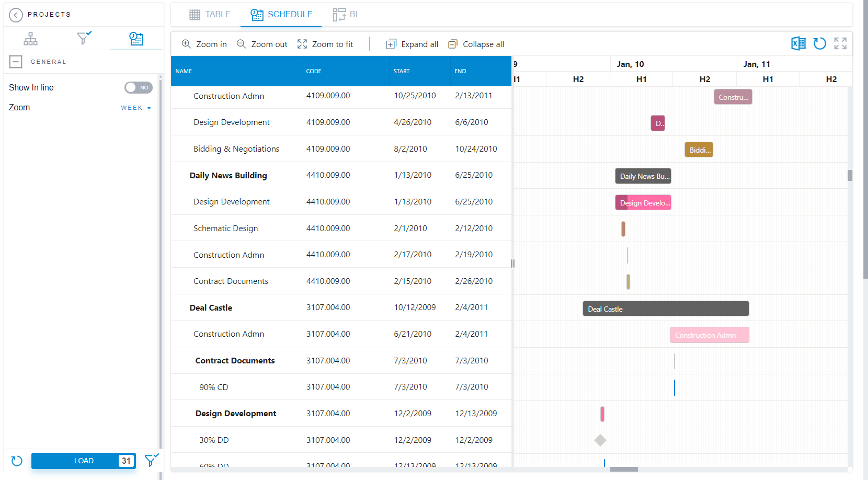Export the schedule to Excel
The height and width of the screenshot is (480, 868).
coord(798,43)
